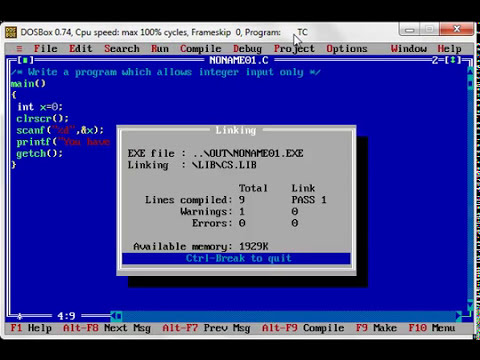
Task: Click the 'main()' code line
Action: 28,84
